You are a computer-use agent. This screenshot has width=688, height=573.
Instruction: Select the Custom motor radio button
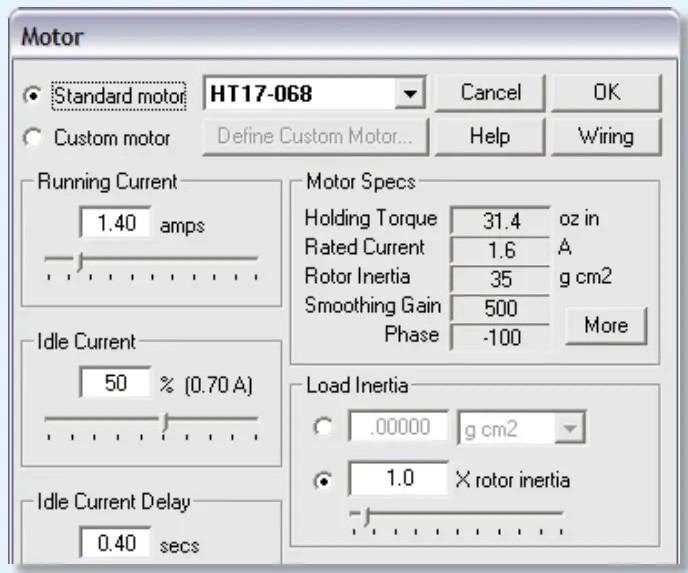pyautogui.click(x=33, y=137)
